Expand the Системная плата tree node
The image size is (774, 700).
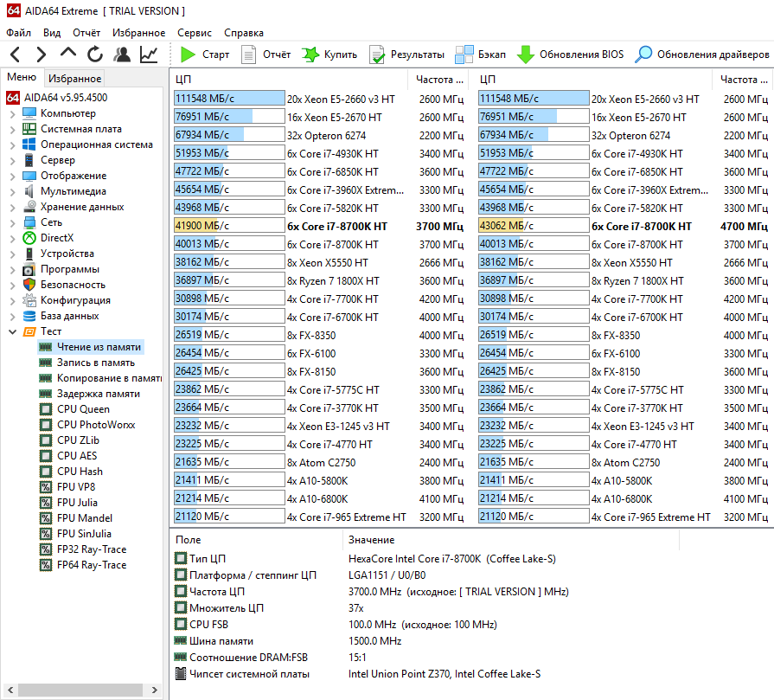pos(12,129)
